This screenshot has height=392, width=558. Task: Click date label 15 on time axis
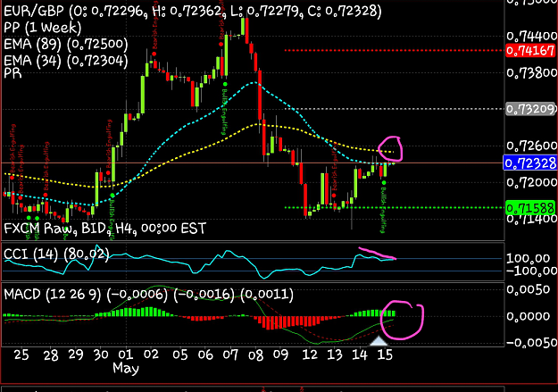tap(385, 355)
